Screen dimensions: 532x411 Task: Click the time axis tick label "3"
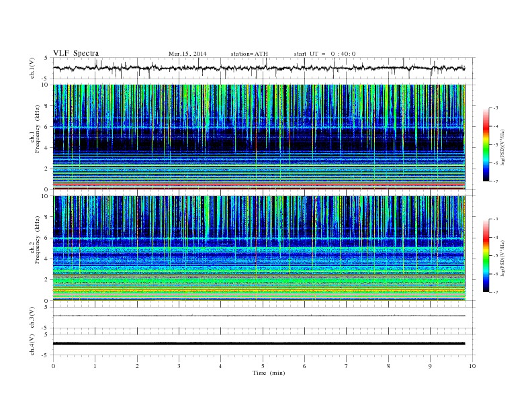point(179,366)
